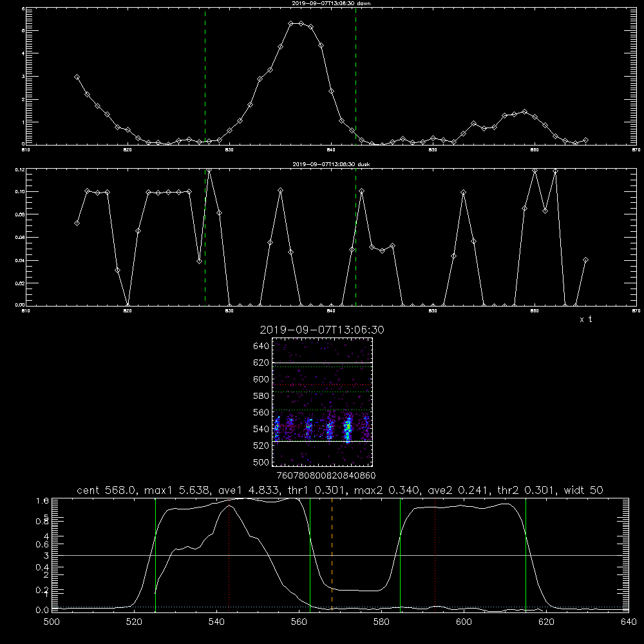Click the '540' x-axis label of bottom plot

click(x=216, y=622)
